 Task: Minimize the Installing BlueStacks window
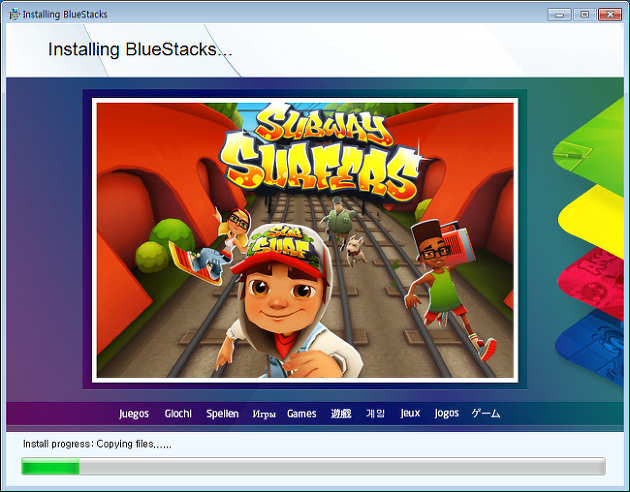pyautogui.click(x=559, y=14)
